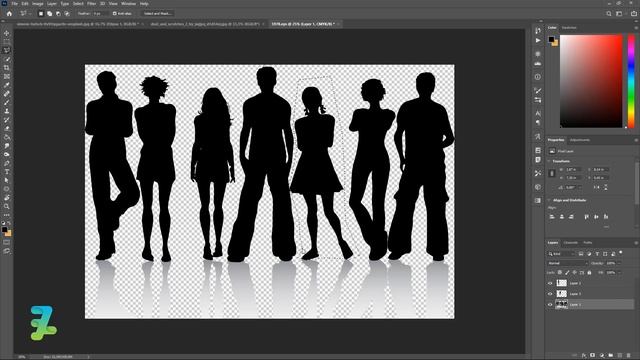Screen dimensions: 640x360
Task: Select the Crop tool
Action: point(7,68)
